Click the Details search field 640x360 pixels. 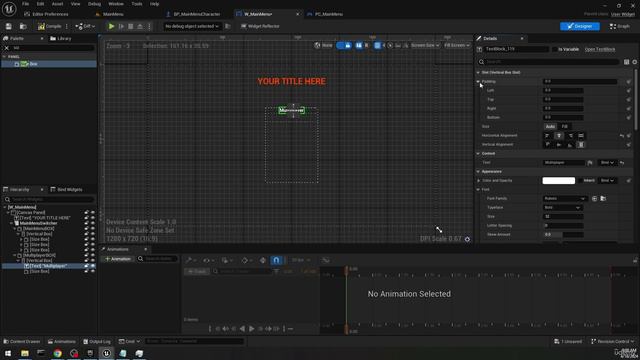(548, 62)
